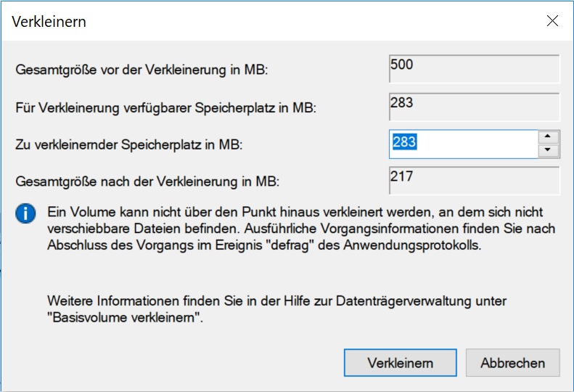Screen dimensions: 574x392
Task: Click the quoted word "defrag" in the note
Action: coord(283,245)
